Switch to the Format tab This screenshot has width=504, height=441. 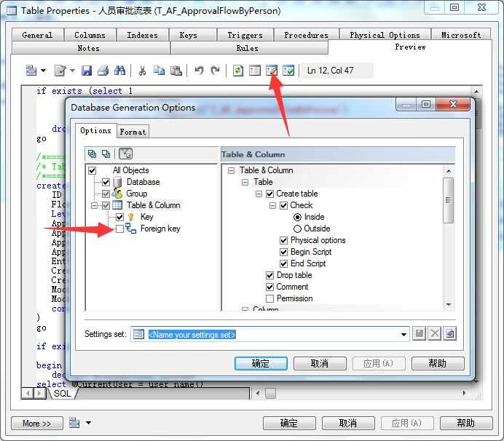pos(133,132)
